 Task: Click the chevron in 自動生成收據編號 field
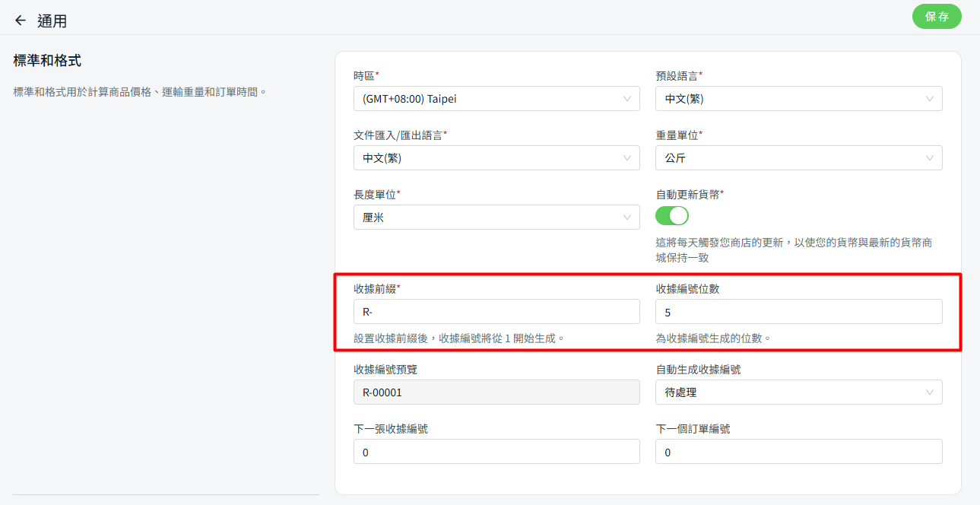pos(930,392)
